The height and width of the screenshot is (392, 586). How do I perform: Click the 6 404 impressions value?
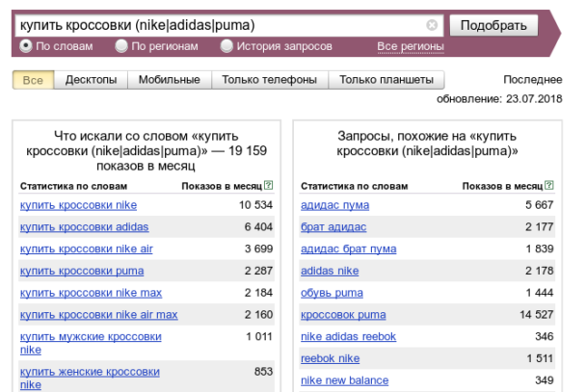(x=258, y=227)
